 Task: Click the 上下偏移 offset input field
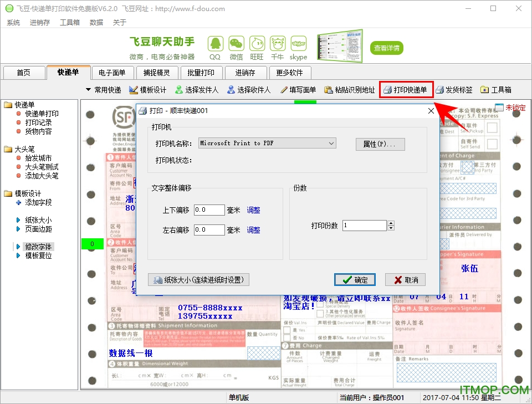pos(209,209)
